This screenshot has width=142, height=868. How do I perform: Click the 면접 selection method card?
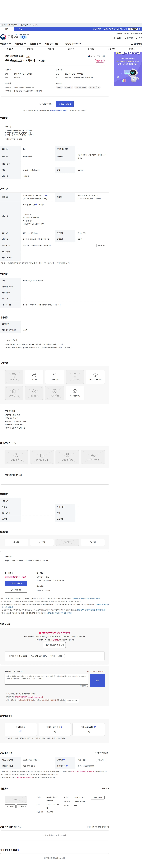coord(42,542)
